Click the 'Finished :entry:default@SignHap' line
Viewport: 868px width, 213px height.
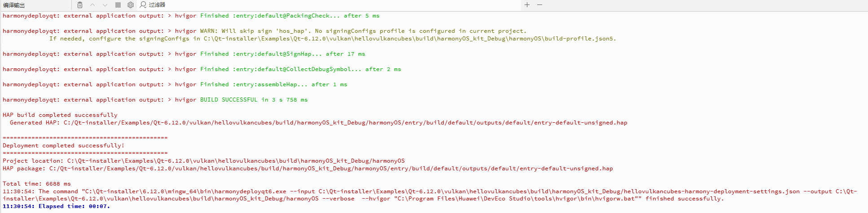pos(184,54)
